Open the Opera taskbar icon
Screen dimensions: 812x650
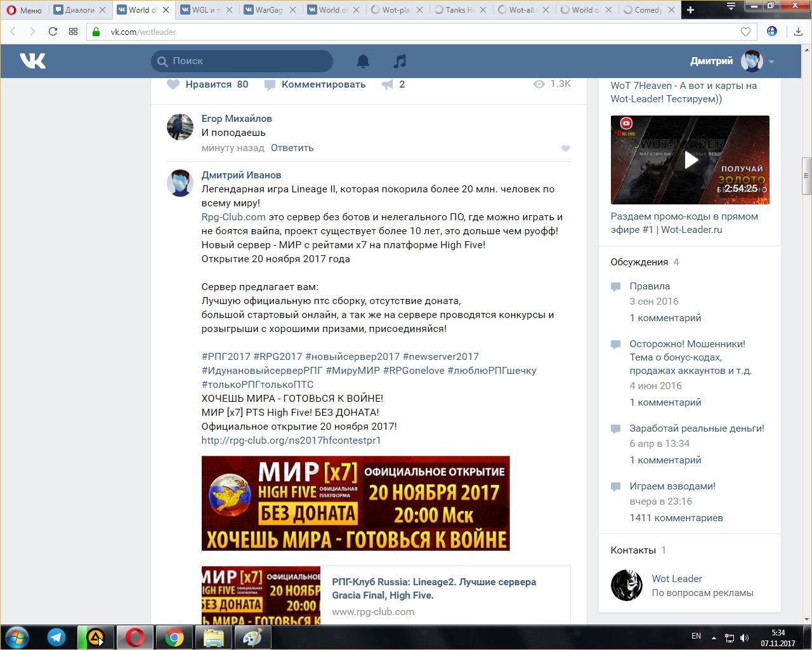tap(134, 637)
